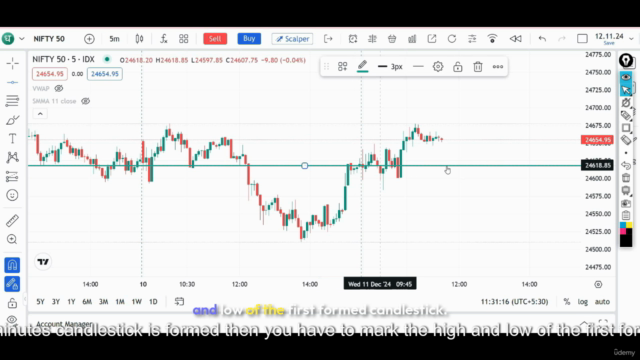Screen dimensions: 640x360
Task: Open indicator templates grid
Action: tap(184, 39)
